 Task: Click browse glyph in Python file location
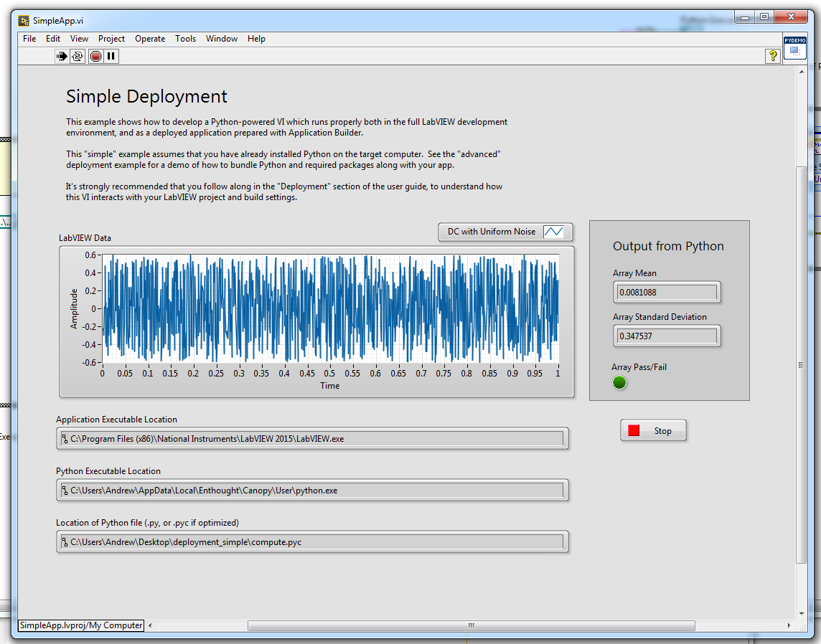65,542
